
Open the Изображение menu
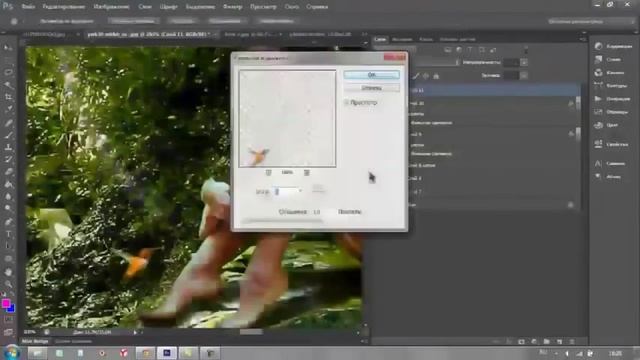click(x=111, y=7)
